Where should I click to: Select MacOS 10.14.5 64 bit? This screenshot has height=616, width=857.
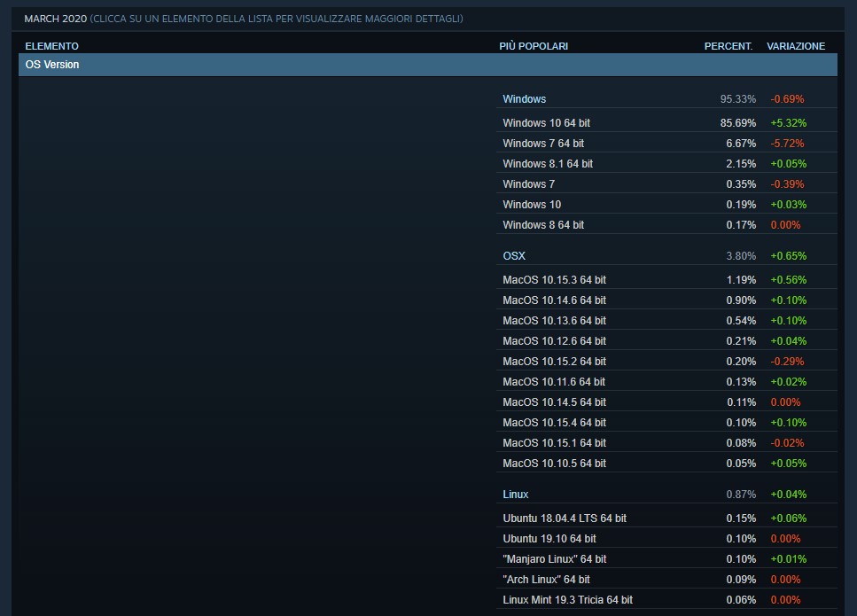pyautogui.click(x=666, y=402)
